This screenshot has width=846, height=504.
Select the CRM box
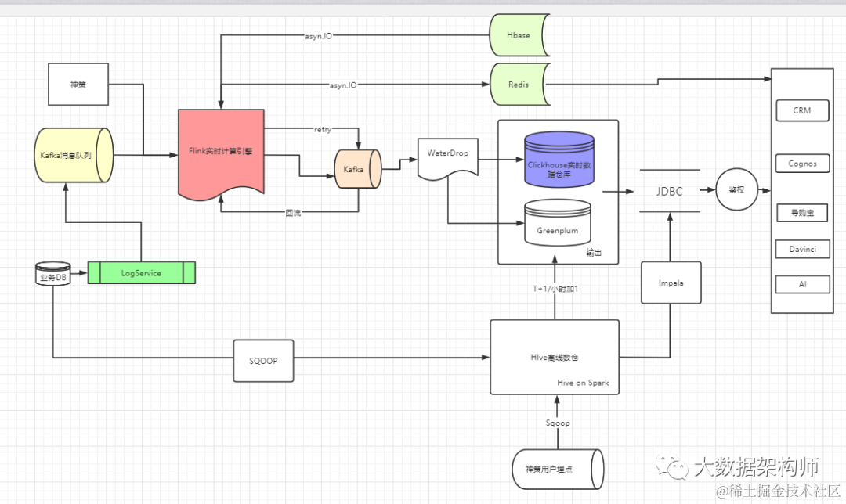point(802,110)
